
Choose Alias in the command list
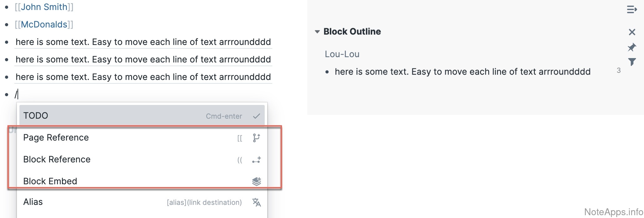(33, 202)
